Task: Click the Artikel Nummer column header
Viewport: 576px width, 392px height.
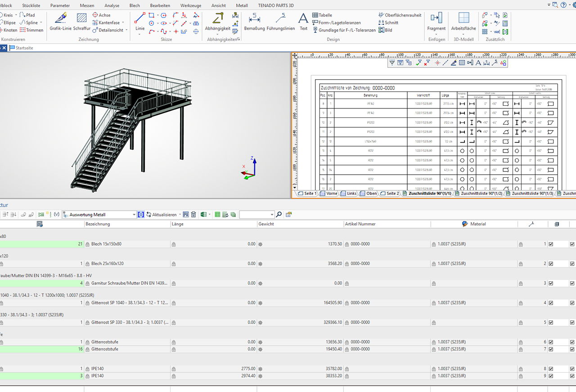Action: click(387, 224)
